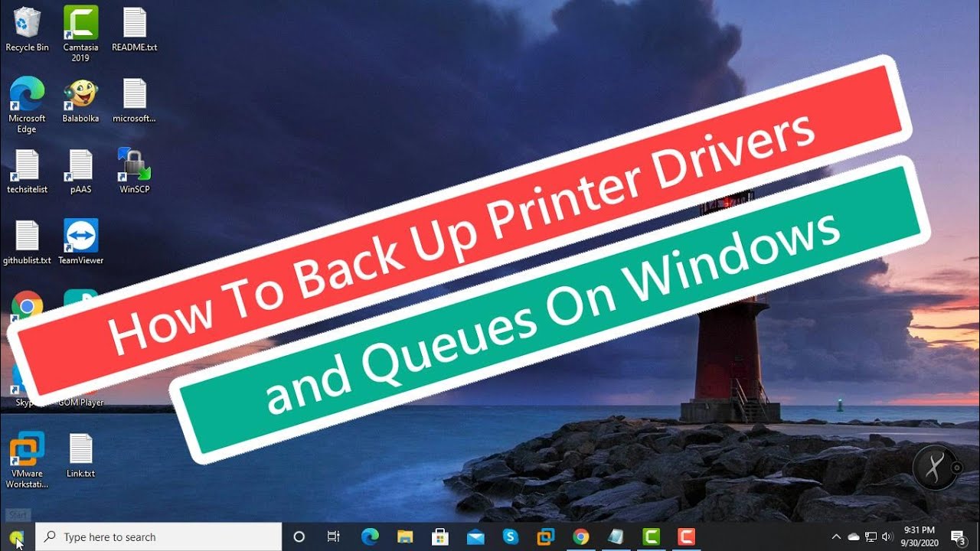Open the volume control tray icon
980x551 pixels.
pos(887,537)
